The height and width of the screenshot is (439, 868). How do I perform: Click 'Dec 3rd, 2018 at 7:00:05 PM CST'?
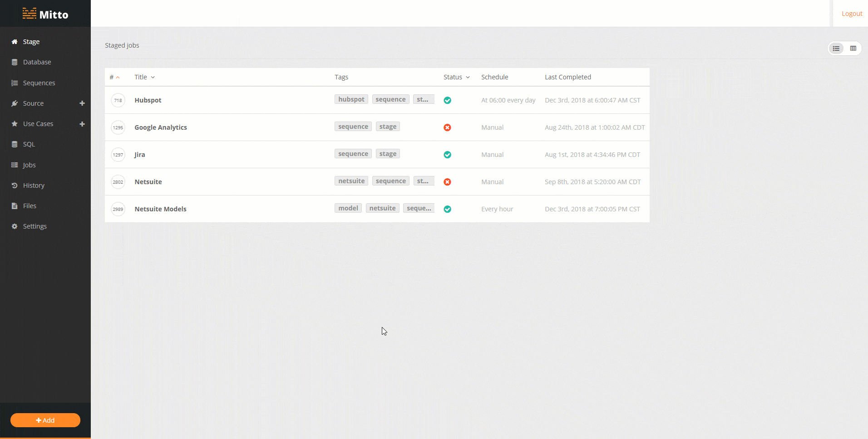592,209
